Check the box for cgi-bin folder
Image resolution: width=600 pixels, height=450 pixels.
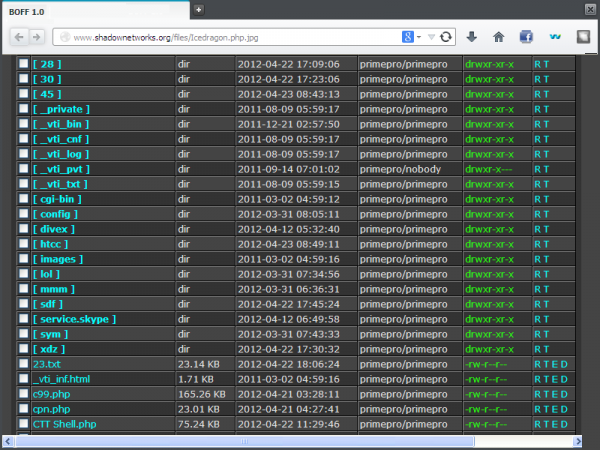(24, 199)
